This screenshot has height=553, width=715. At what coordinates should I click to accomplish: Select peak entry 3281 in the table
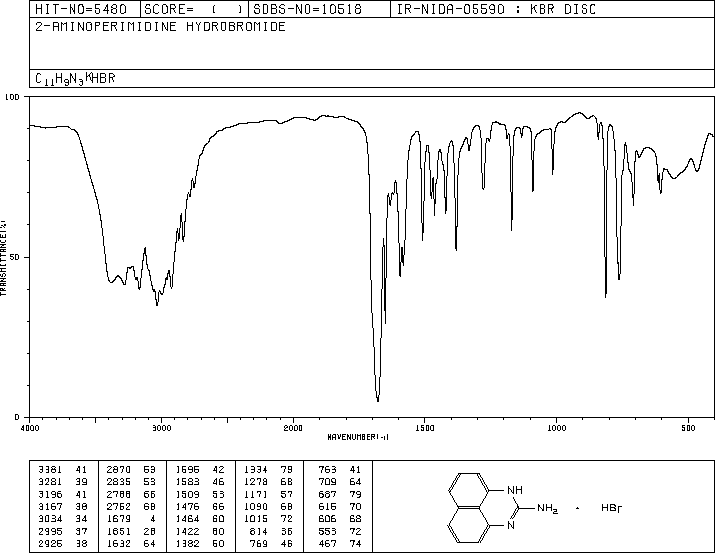(x=63, y=481)
